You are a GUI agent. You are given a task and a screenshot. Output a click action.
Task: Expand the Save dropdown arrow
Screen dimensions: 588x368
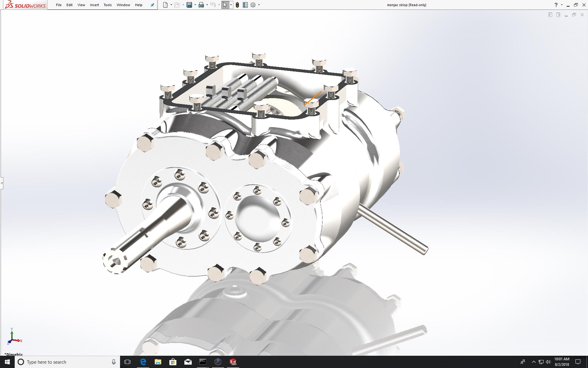tap(195, 5)
